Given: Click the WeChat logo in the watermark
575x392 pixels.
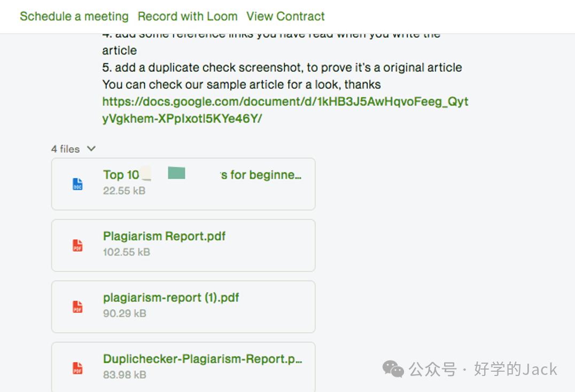Looking at the screenshot, I should (x=393, y=369).
